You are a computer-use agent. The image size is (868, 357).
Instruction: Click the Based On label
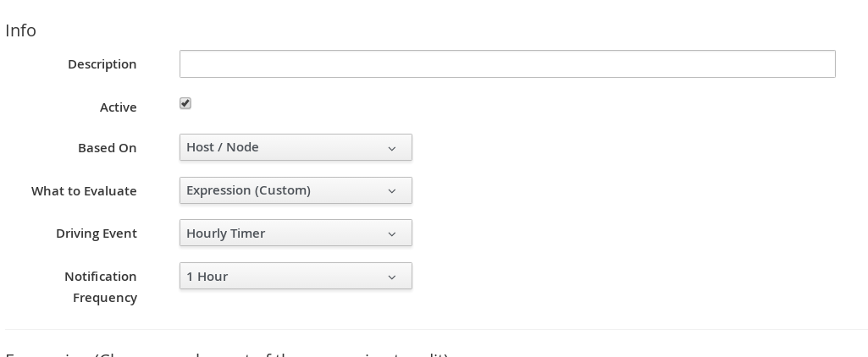[x=108, y=148]
